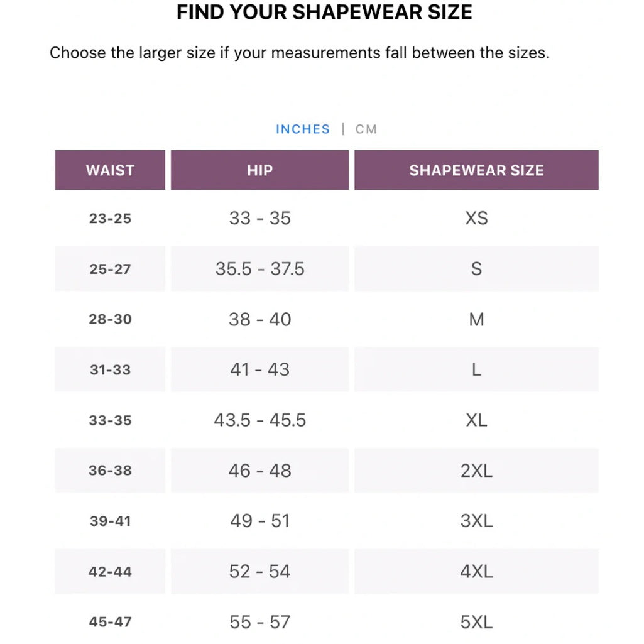Screen dimensions: 644x644
Task: Select the 4XL size row
Action: click(x=476, y=571)
